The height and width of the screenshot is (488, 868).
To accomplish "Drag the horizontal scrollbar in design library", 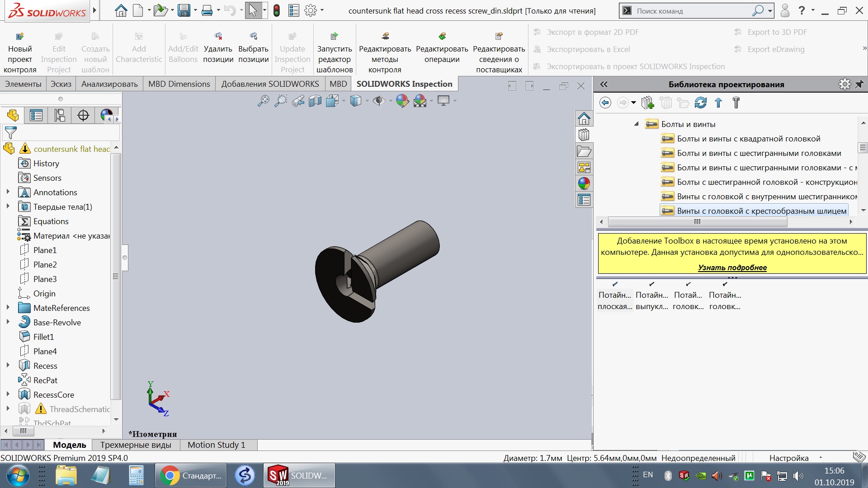I will [698, 221].
